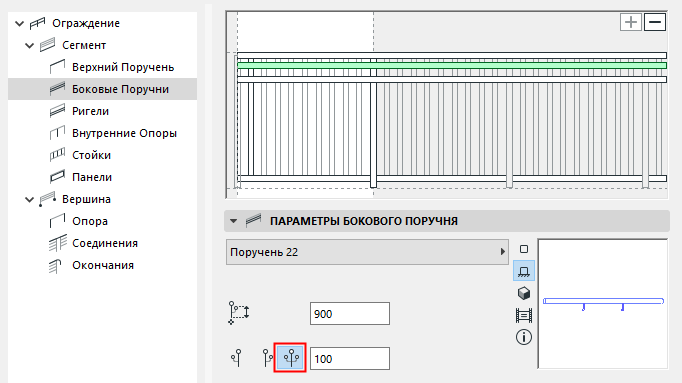This screenshot has width=682, height=383.
Task: Select Верхний Поручень item
Action: coord(123,67)
